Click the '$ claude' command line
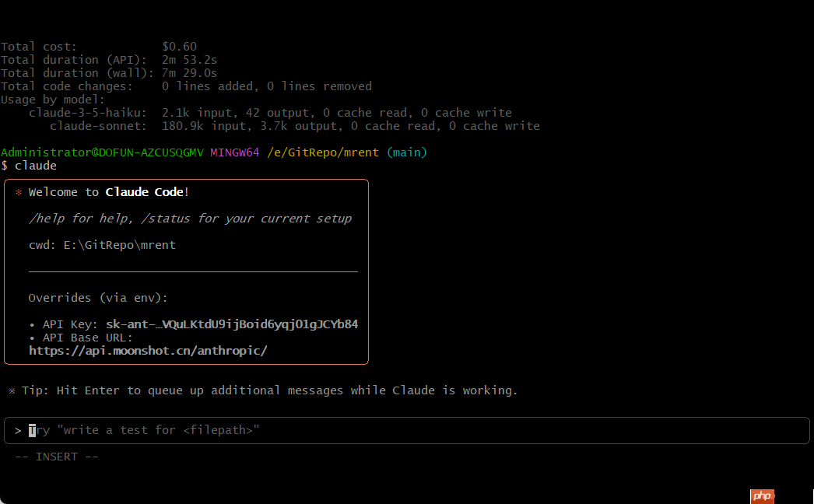Image resolution: width=814 pixels, height=504 pixels. pyautogui.click(x=29, y=166)
